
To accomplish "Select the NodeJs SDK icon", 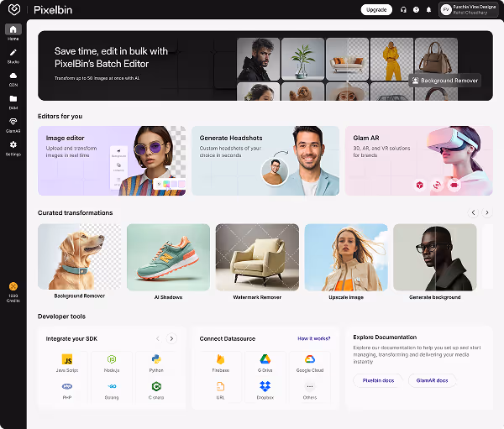I will 112,359.
